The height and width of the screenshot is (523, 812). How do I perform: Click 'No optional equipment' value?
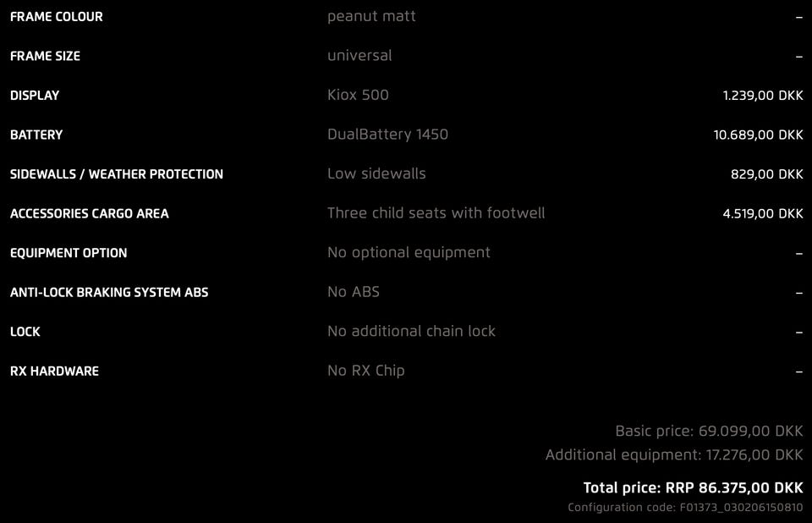click(x=409, y=252)
